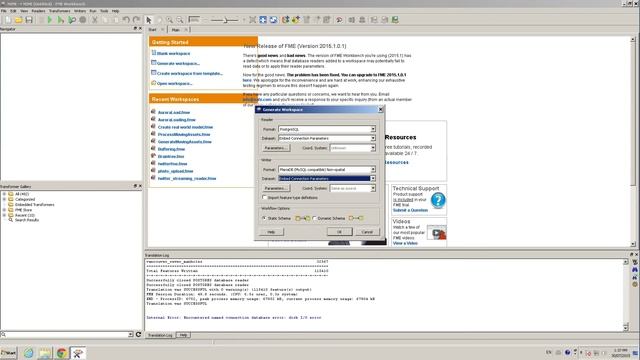The image size is (640, 360).
Task: Open the Readers menu
Action: coord(38,11)
